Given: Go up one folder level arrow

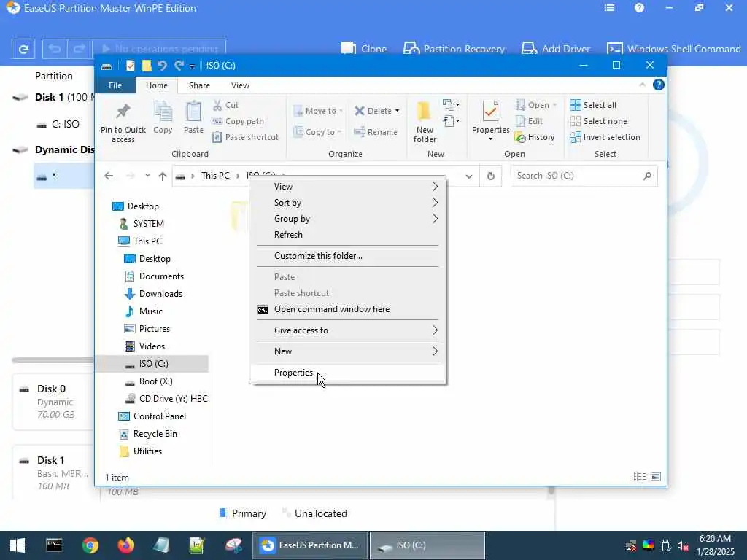Looking at the screenshot, I should click(x=163, y=176).
